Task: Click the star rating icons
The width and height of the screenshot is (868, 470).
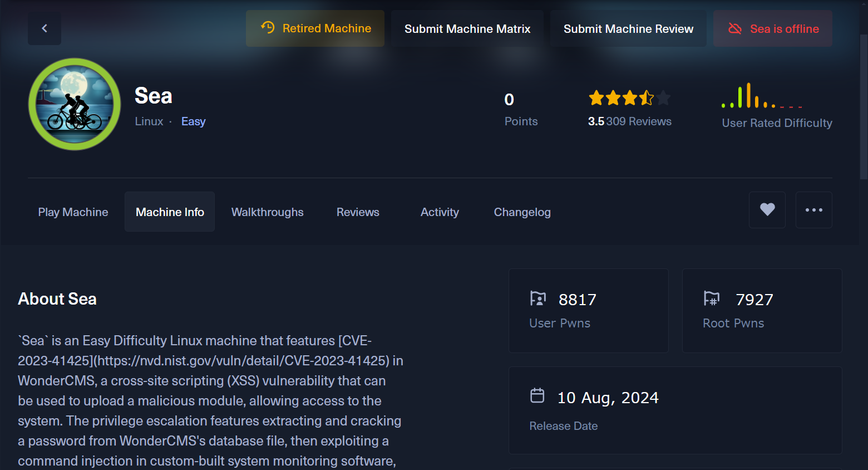Action: tap(629, 98)
